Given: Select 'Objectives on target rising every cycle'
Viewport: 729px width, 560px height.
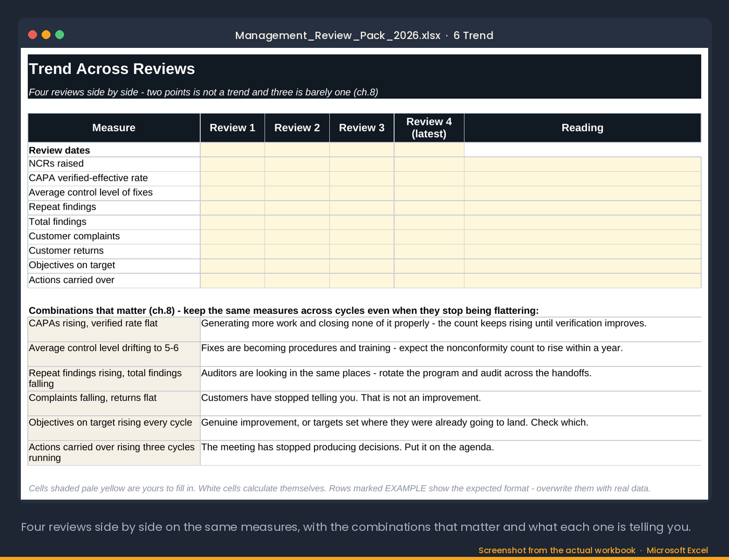Looking at the screenshot, I should pos(114,428).
